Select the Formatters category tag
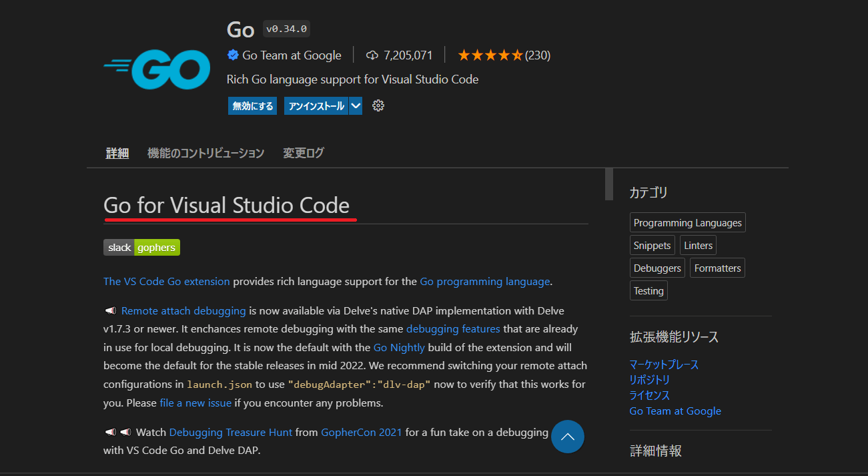This screenshot has height=476, width=868. coord(718,268)
